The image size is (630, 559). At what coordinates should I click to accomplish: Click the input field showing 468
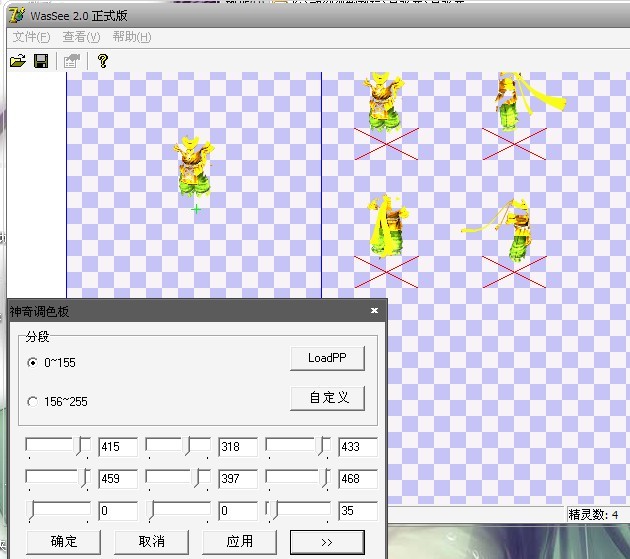point(358,479)
